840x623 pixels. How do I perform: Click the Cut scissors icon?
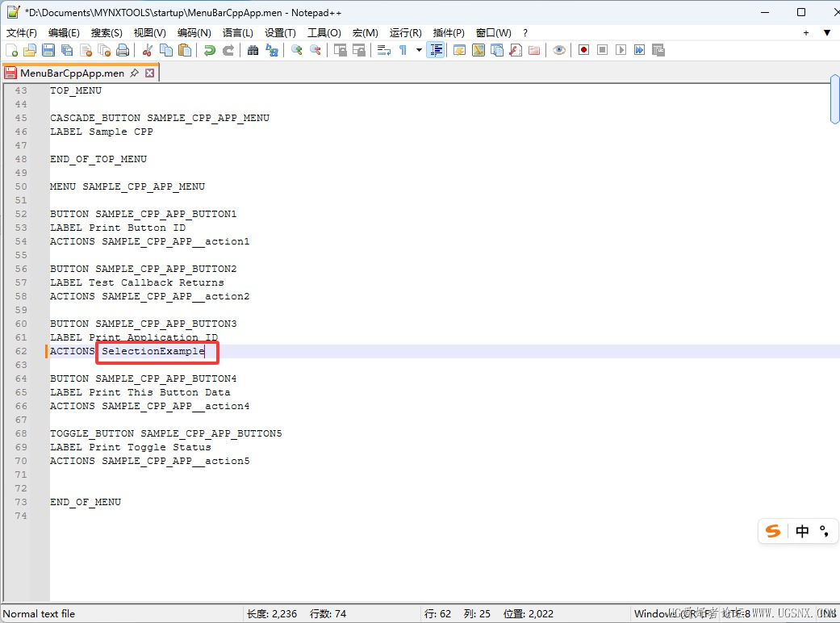point(148,50)
